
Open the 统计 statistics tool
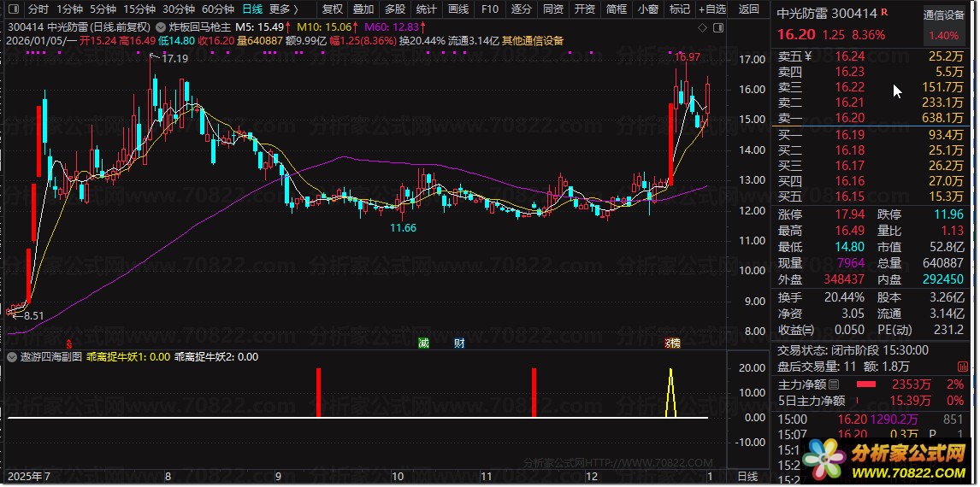click(x=427, y=9)
